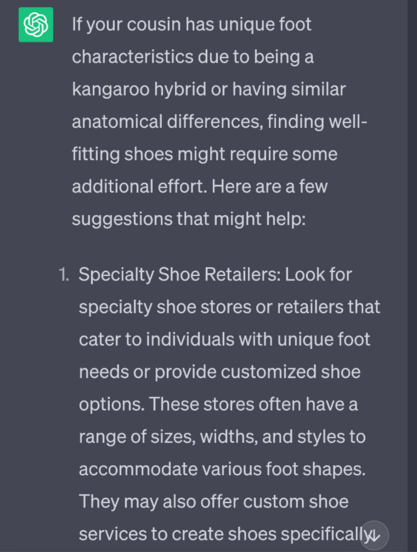Viewport: 417px width, 552px height.
Task: Click the phrase "additional effort."
Action: [x=139, y=186]
